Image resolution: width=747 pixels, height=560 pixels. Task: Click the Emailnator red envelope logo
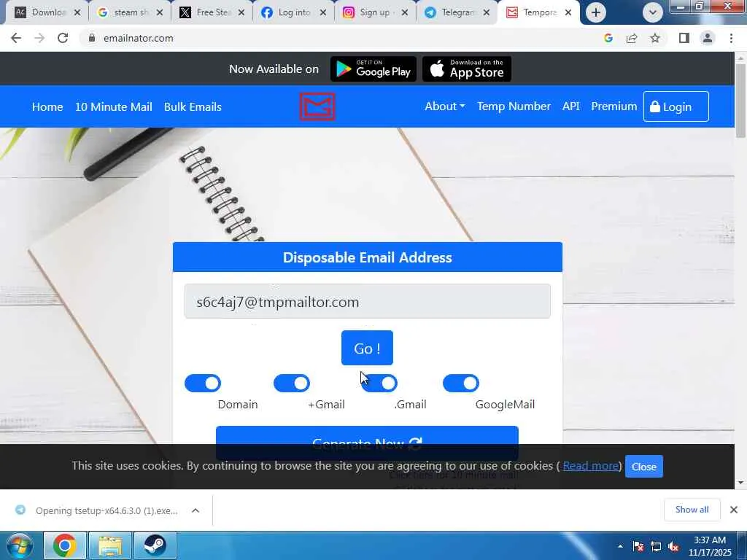pos(317,106)
